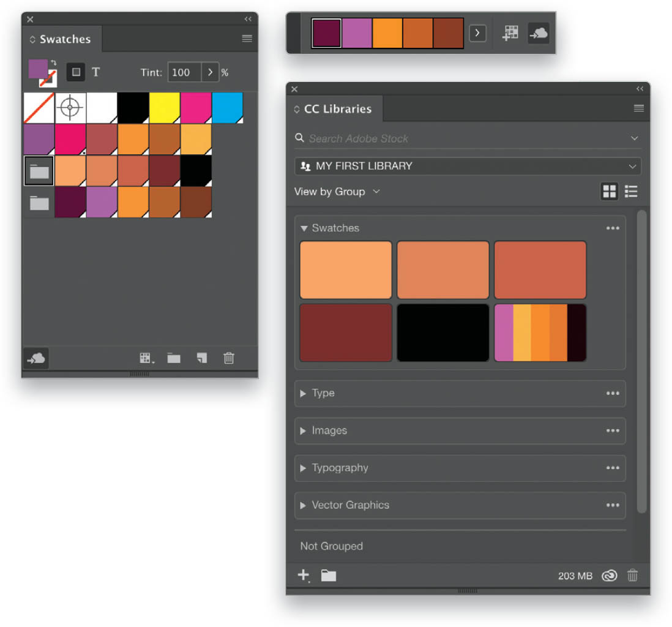Delete library item with trash icon

(633, 575)
